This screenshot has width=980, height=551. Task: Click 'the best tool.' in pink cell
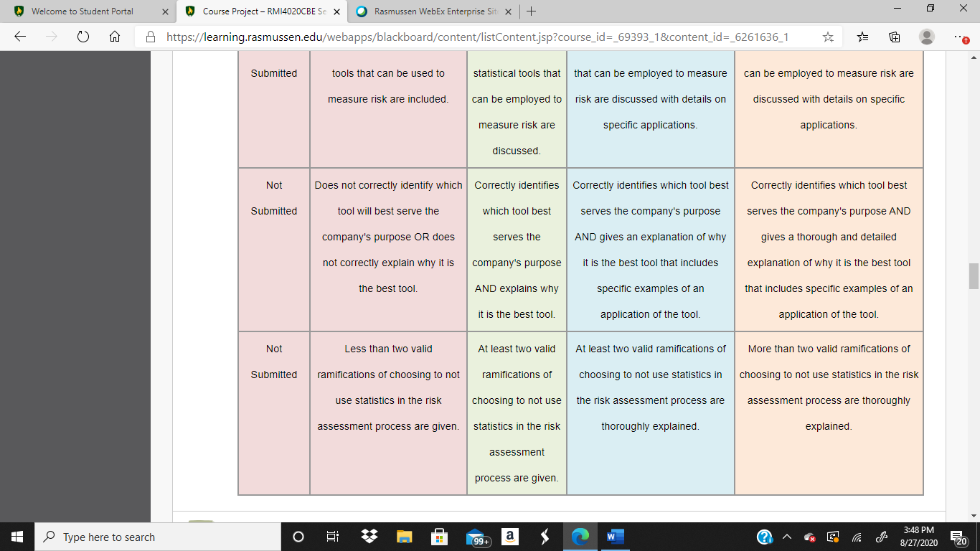388,288
